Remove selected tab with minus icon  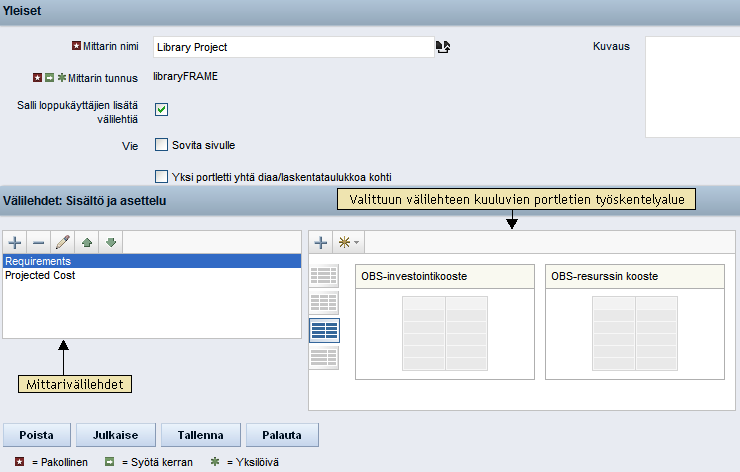tap(39, 243)
